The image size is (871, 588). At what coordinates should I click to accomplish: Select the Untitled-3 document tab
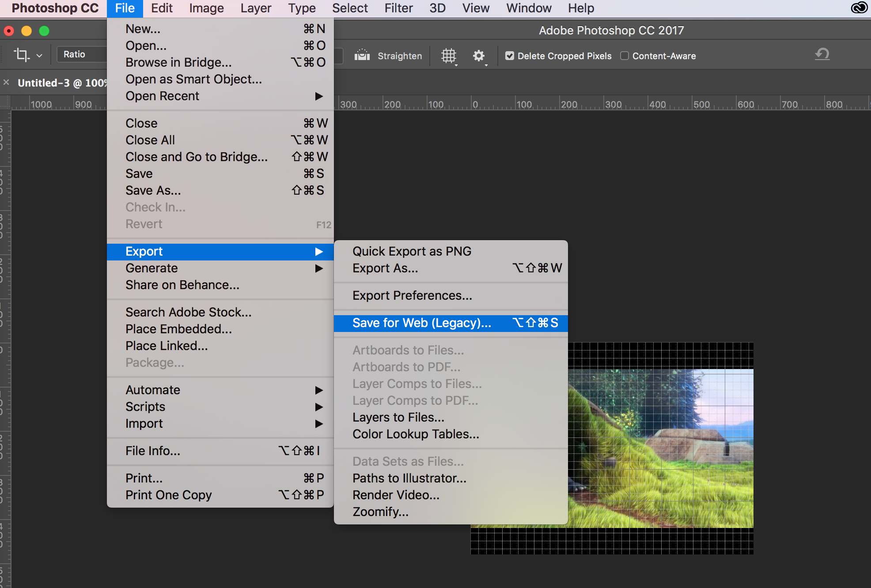click(x=62, y=83)
